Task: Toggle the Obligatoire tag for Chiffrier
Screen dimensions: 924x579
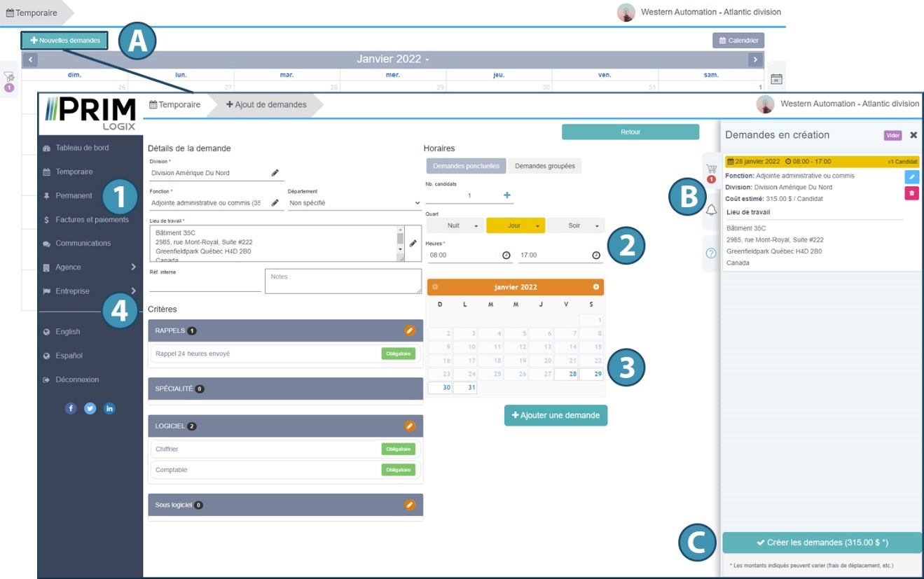Action: [398, 449]
